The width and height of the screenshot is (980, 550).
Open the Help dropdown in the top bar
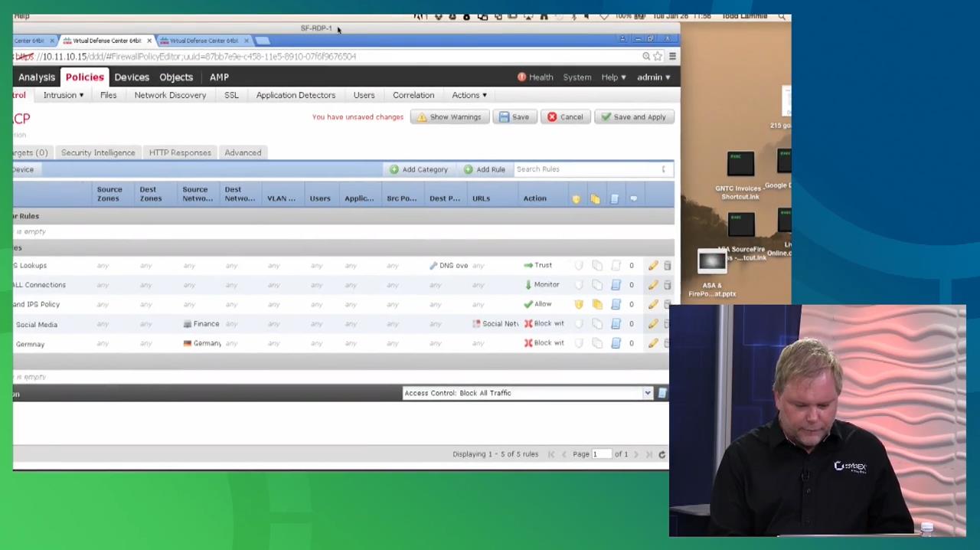click(613, 77)
